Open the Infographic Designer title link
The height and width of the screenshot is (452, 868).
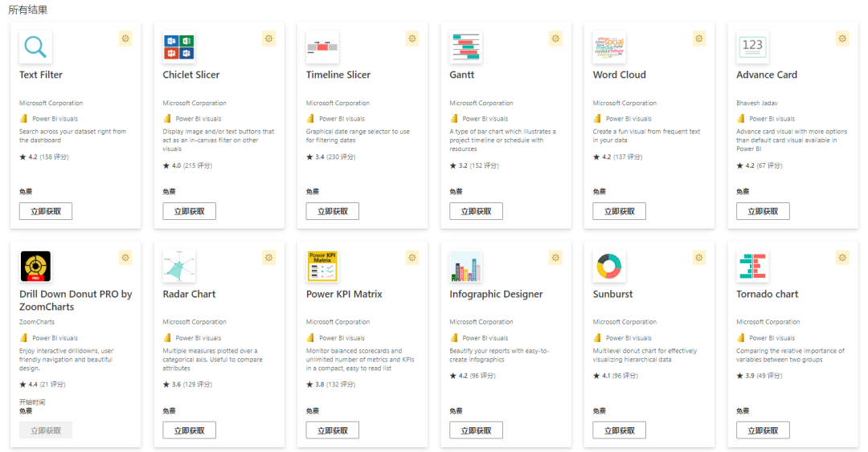tap(496, 295)
